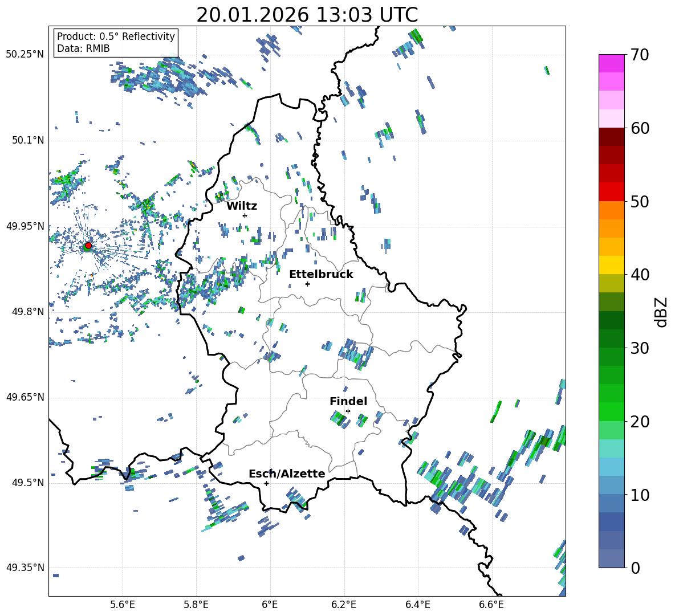The image size is (675, 616).
Task: Click the 10 tick on the colorbar
Action: pos(639,495)
